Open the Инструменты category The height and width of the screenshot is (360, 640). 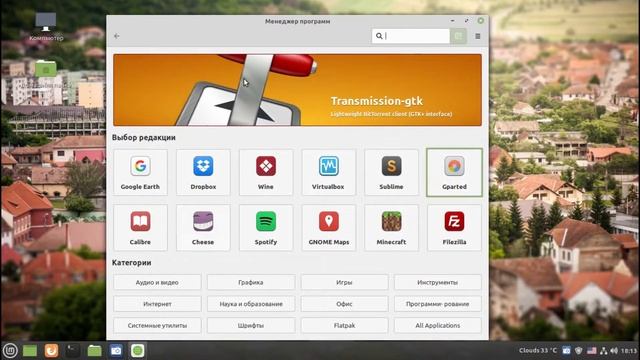pyautogui.click(x=438, y=282)
